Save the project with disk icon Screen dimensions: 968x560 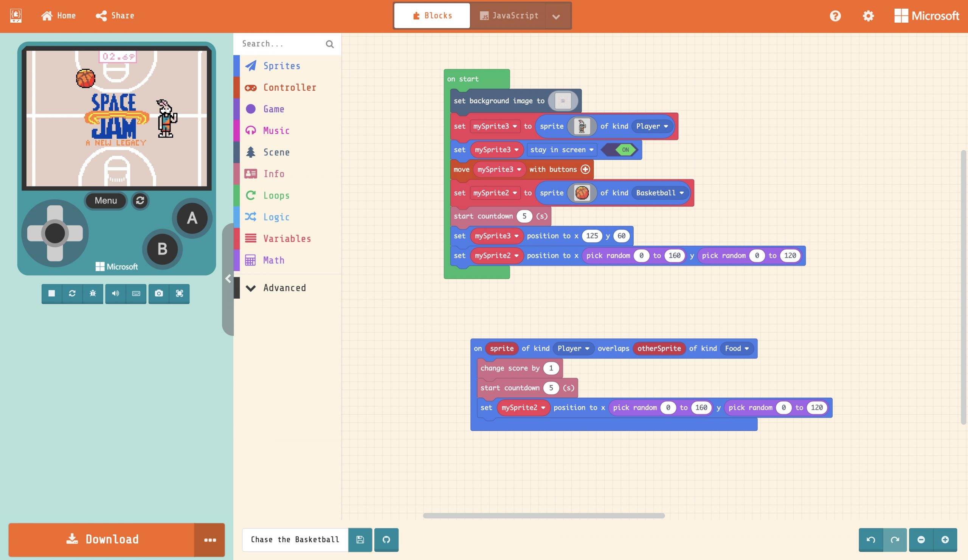tap(360, 540)
